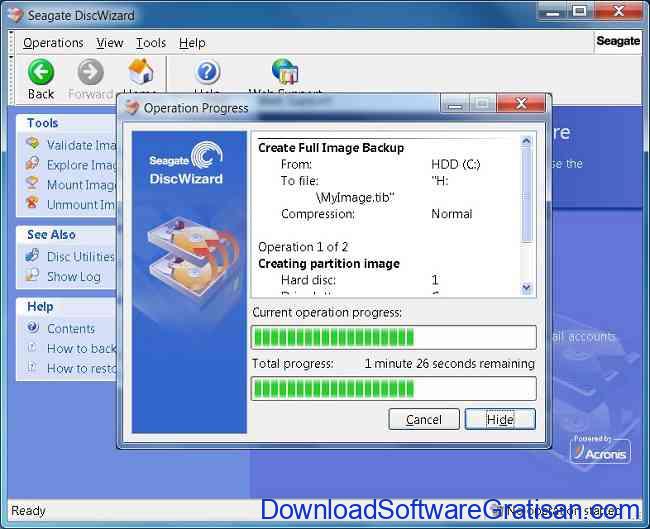Click the Contents help icon
The image size is (650, 529).
tap(33, 328)
